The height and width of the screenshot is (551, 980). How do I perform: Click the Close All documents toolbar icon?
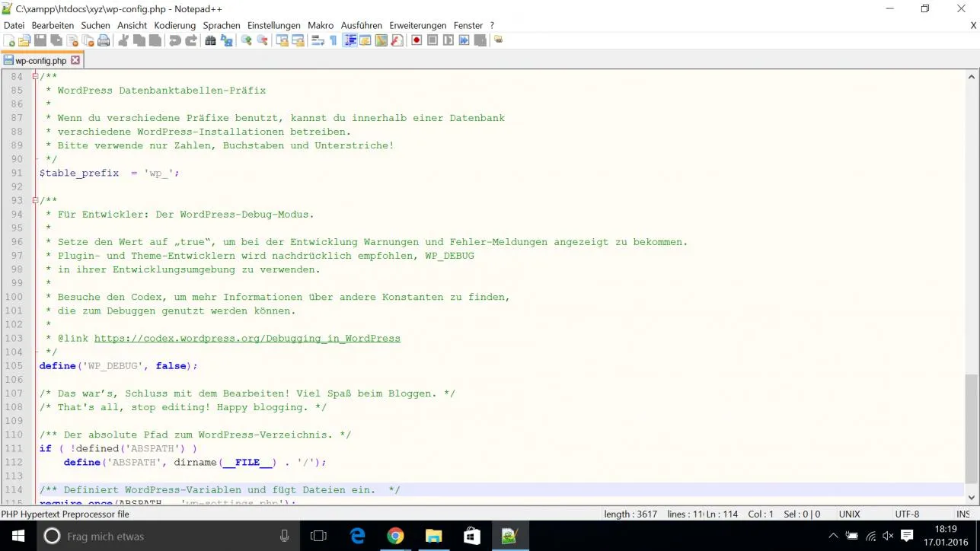88,40
